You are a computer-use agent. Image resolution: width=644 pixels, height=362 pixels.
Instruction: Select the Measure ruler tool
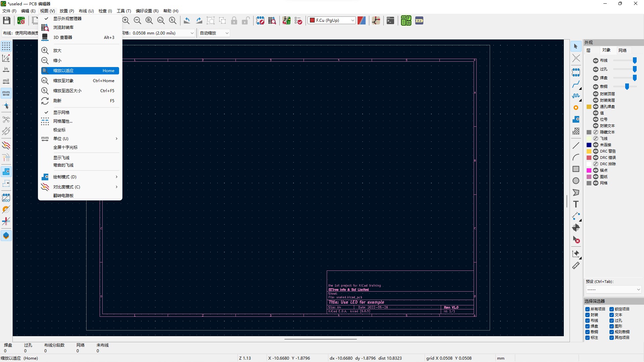click(576, 265)
